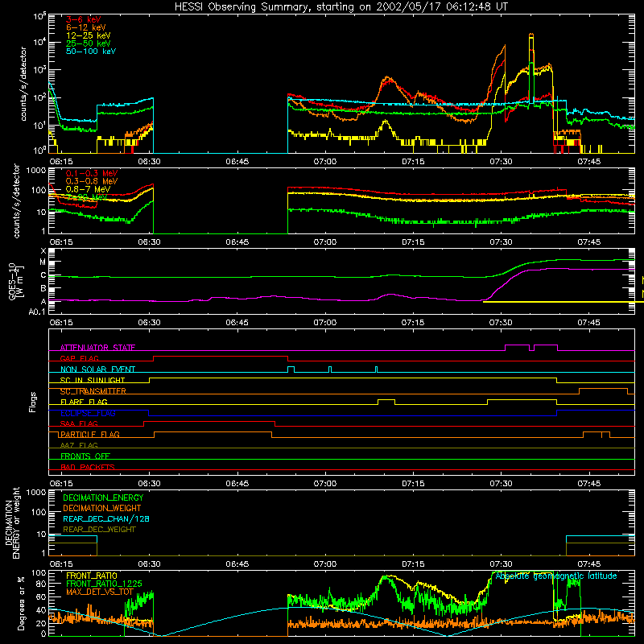Select the DECIMATION_WEIGHT legend label
Viewport: 644px width, 644px height.
coord(102,509)
